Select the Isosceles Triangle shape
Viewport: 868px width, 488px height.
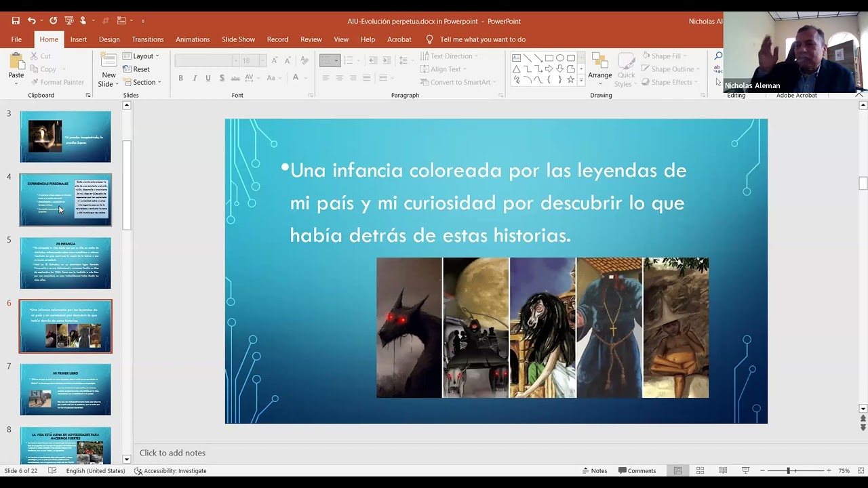516,69
